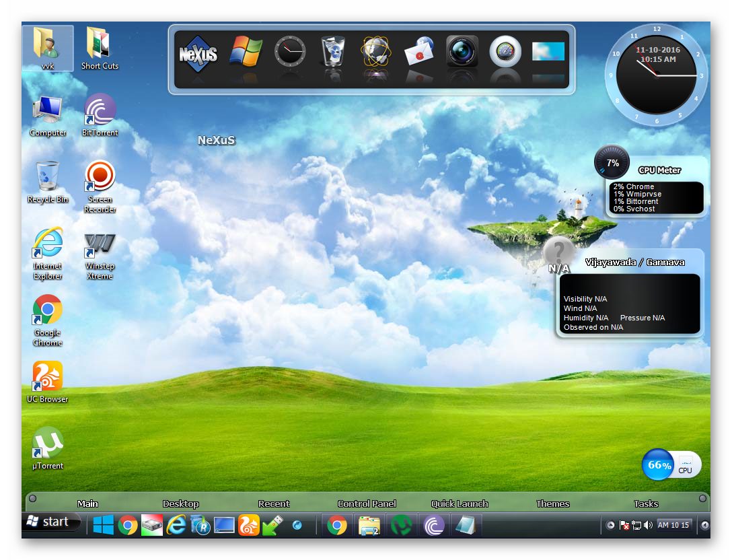This screenshot has width=732, height=560.
Task: Click the round button at taskbar right end
Action: 704,526
